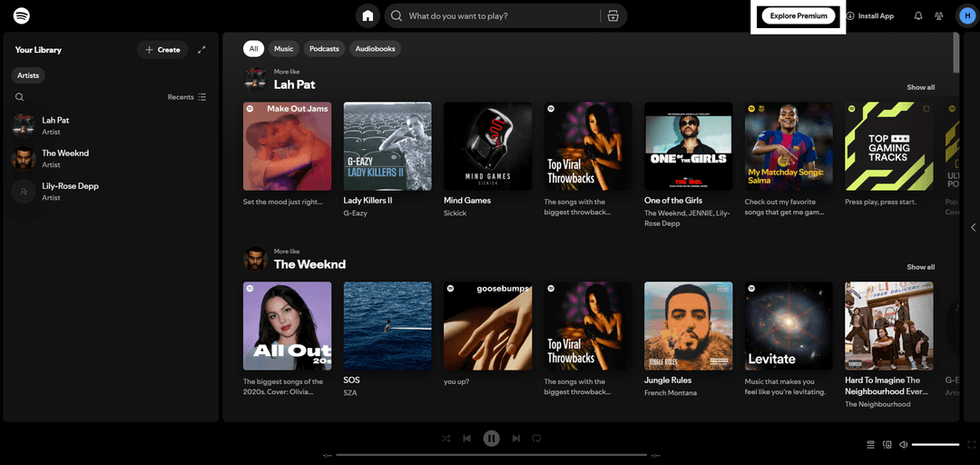The height and width of the screenshot is (465, 980).
Task: Click the Explore Premium button
Action: click(799, 16)
